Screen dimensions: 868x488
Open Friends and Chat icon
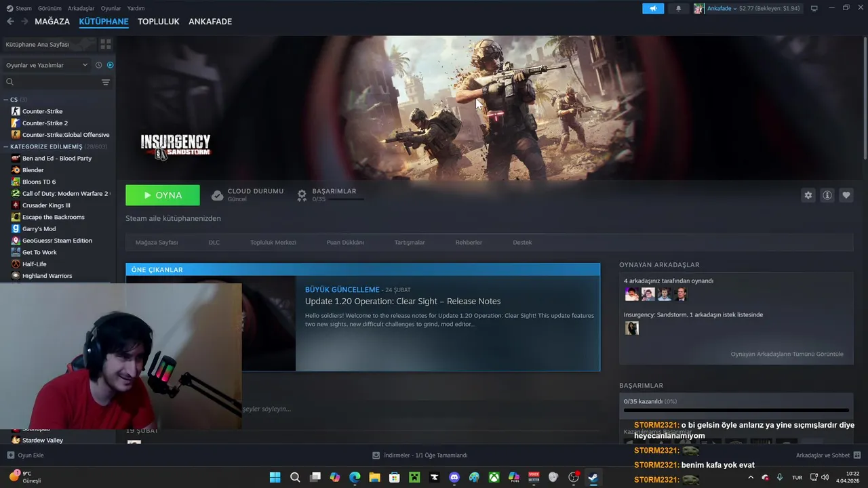pyautogui.click(x=857, y=455)
